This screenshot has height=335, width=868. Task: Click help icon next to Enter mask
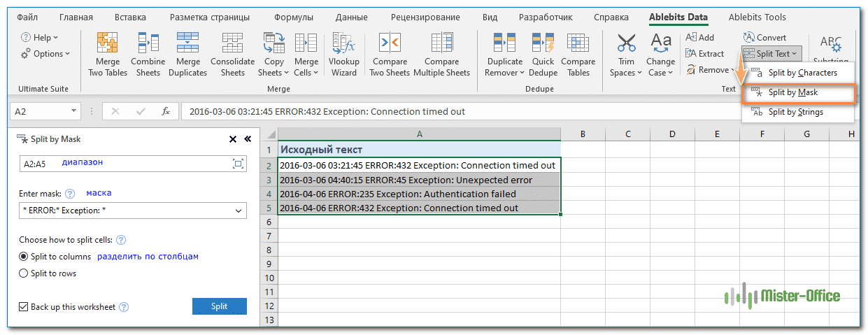(70, 194)
